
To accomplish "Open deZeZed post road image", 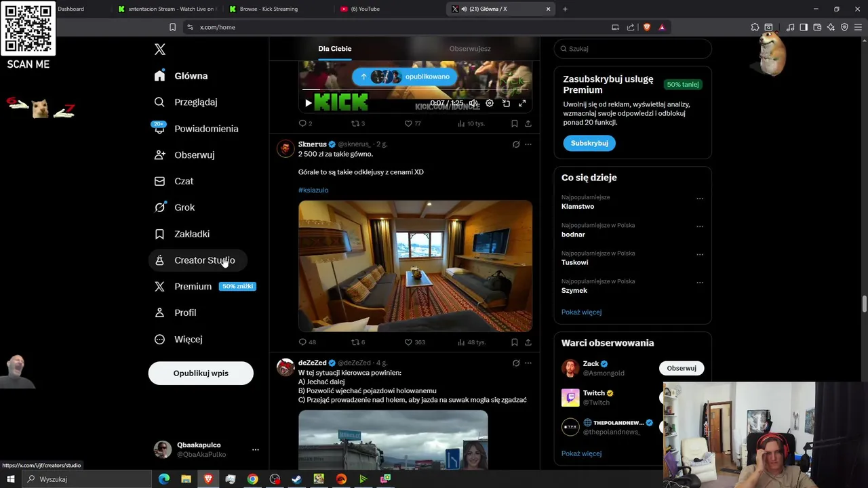I will pos(393,440).
